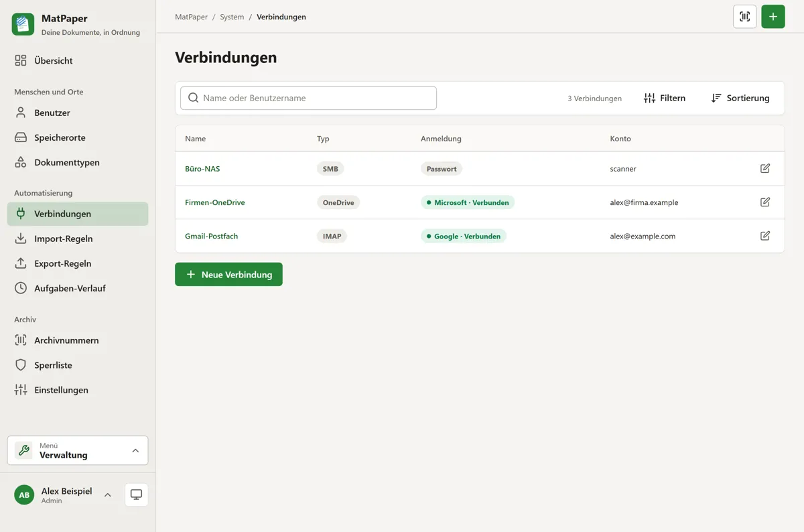Open the Sortierung options
Viewport: 804px width, 532px height.
[x=740, y=98]
